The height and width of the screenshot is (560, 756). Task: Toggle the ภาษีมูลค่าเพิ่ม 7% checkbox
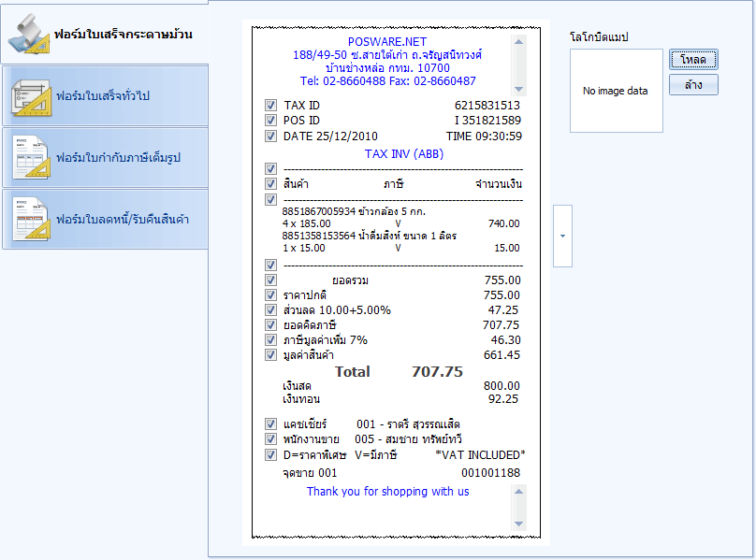[x=270, y=340]
